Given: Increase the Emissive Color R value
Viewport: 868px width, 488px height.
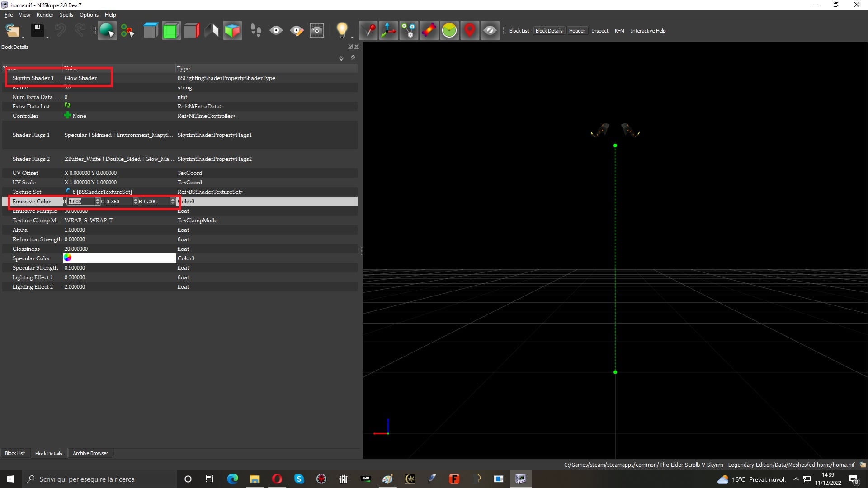Looking at the screenshot, I should click(x=98, y=200).
